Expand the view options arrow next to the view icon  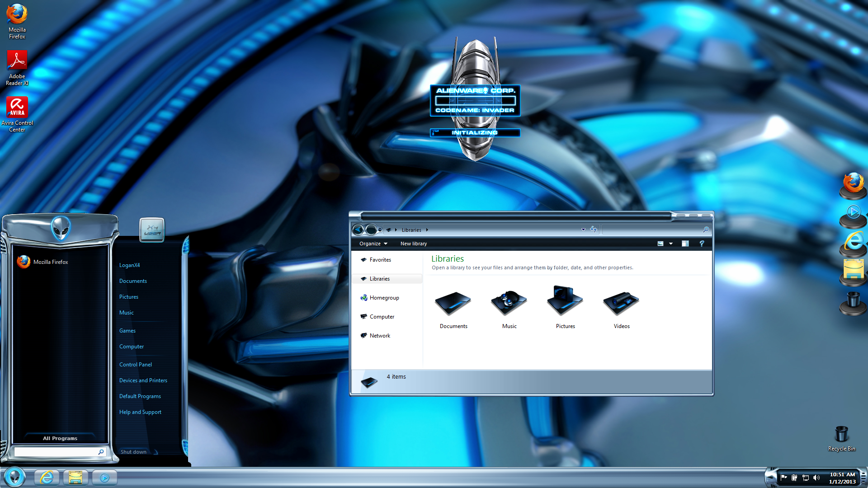(x=671, y=244)
